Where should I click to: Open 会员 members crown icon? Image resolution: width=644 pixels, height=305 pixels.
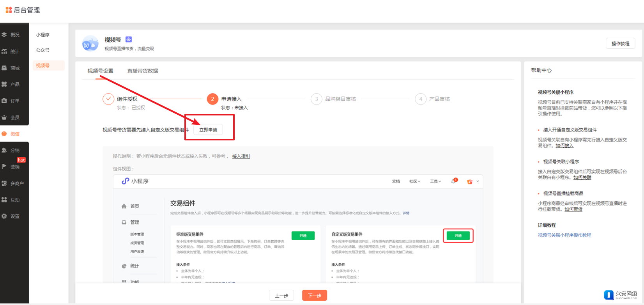coord(4,117)
